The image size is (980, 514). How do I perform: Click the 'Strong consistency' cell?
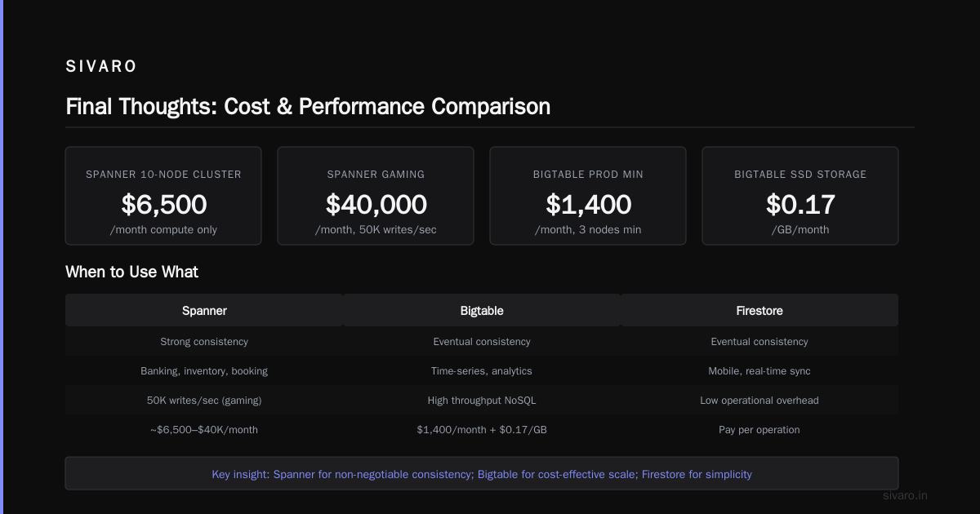coord(204,342)
